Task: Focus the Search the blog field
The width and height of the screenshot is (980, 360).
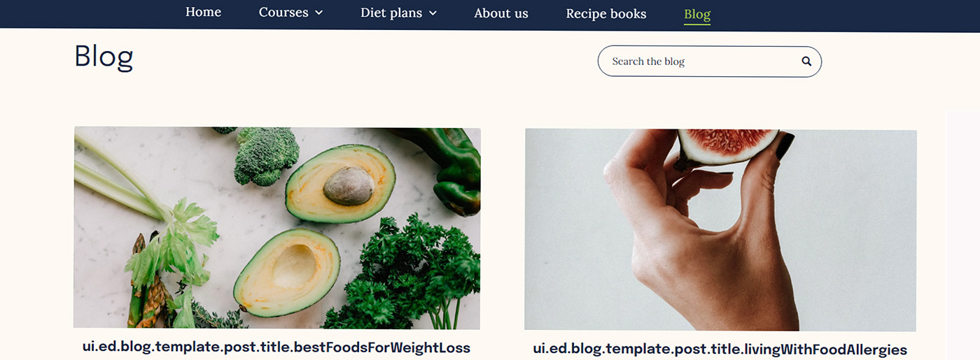Action: coord(700,62)
